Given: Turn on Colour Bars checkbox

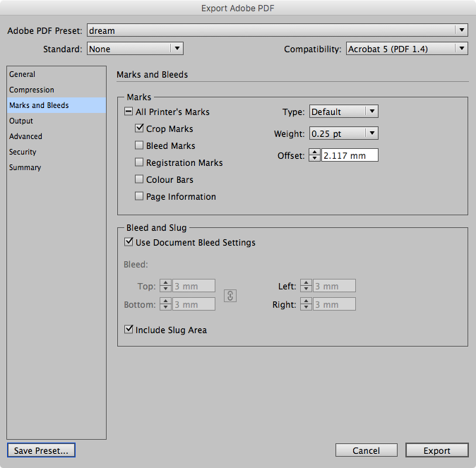Looking at the screenshot, I should click(139, 179).
